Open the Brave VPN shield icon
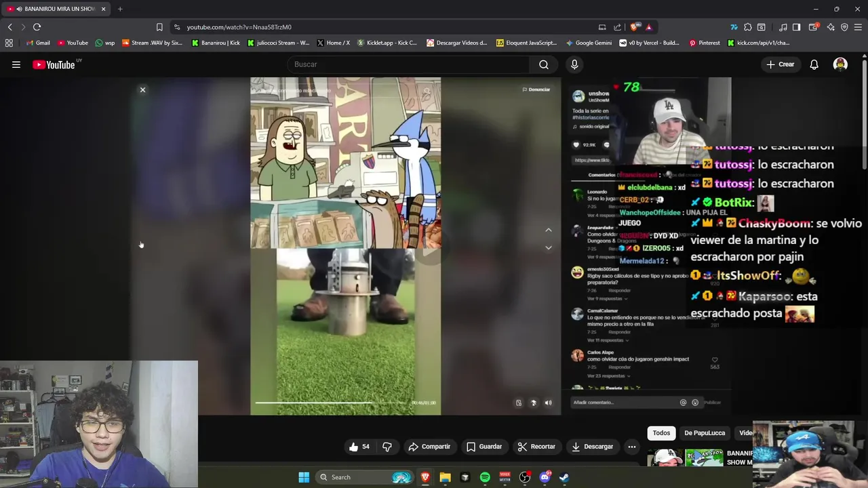 (844, 27)
